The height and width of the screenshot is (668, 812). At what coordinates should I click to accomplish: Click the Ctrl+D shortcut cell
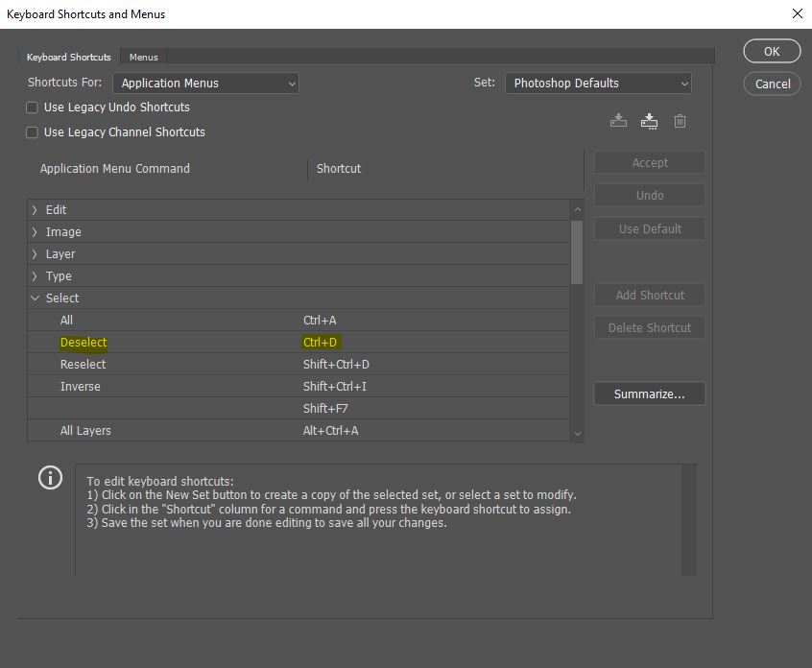click(x=320, y=343)
